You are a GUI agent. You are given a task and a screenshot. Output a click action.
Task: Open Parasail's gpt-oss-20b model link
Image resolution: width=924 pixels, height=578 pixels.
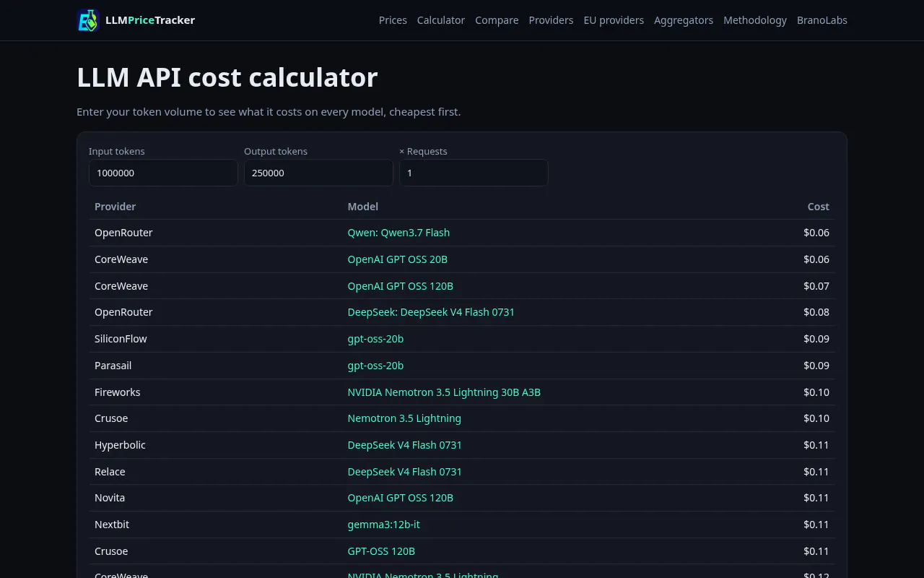tap(375, 366)
